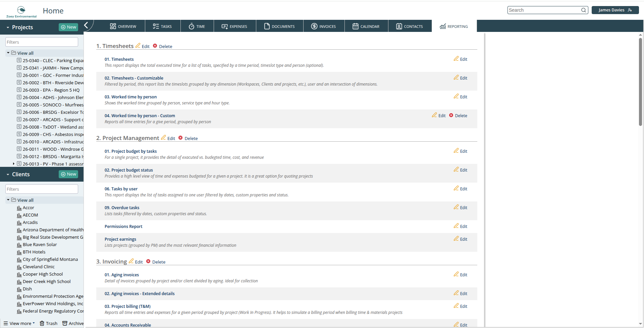The width and height of the screenshot is (644, 328).
Task: Delete the Timesheets section
Action: 163,46
